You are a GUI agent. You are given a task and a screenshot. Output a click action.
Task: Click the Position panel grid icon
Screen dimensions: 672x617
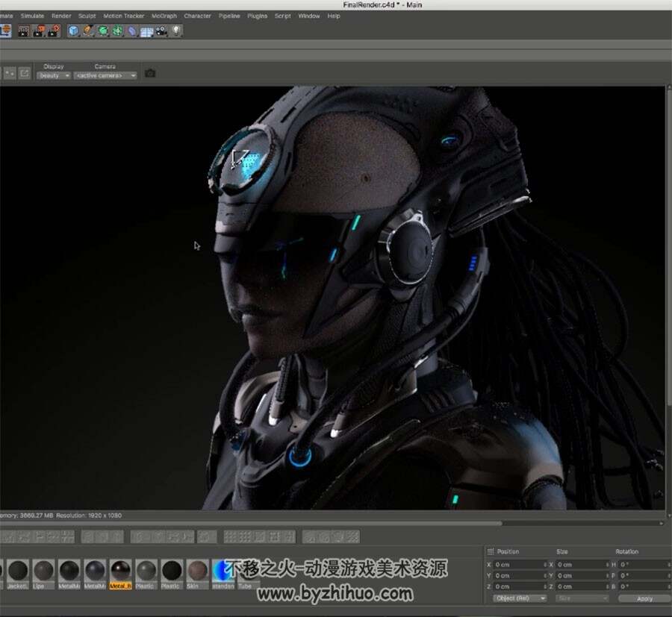coord(491,551)
